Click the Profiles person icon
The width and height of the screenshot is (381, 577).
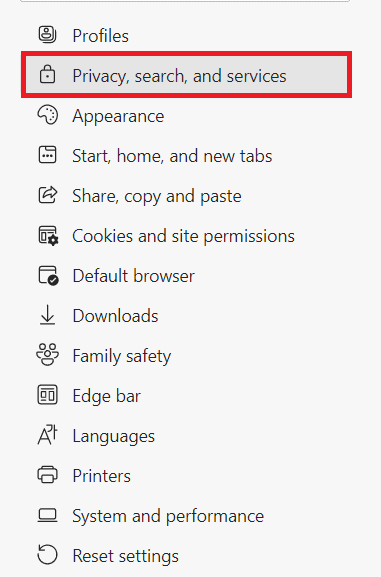pos(47,35)
